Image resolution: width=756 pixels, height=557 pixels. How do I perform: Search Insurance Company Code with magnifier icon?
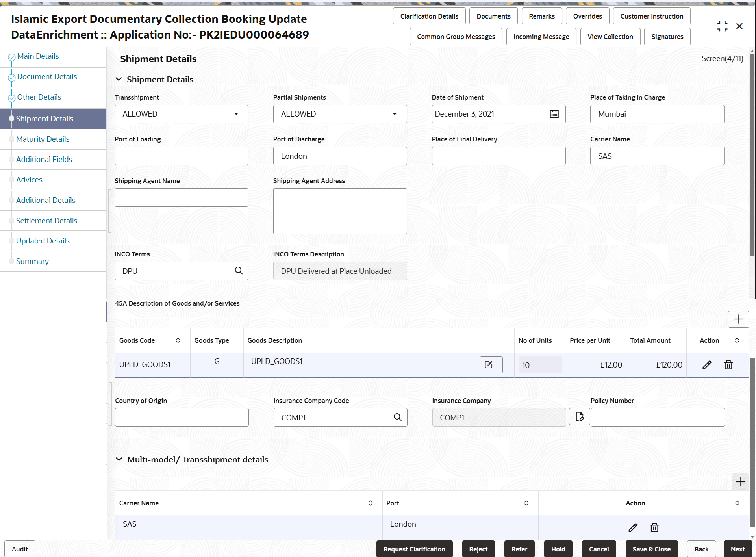point(397,417)
